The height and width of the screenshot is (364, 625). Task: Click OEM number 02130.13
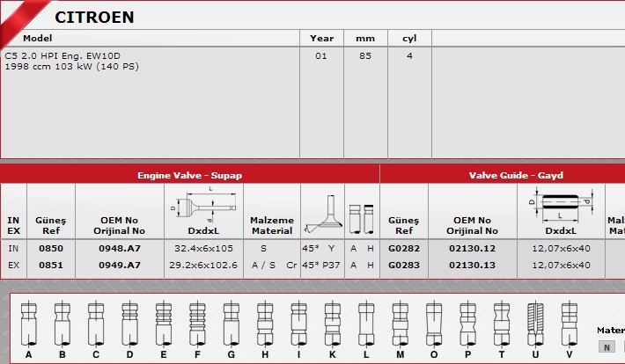pyautogui.click(x=472, y=265)
